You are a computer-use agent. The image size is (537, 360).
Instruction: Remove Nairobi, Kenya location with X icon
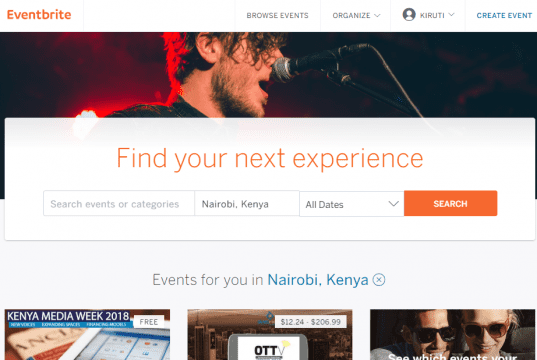(379, 280)
